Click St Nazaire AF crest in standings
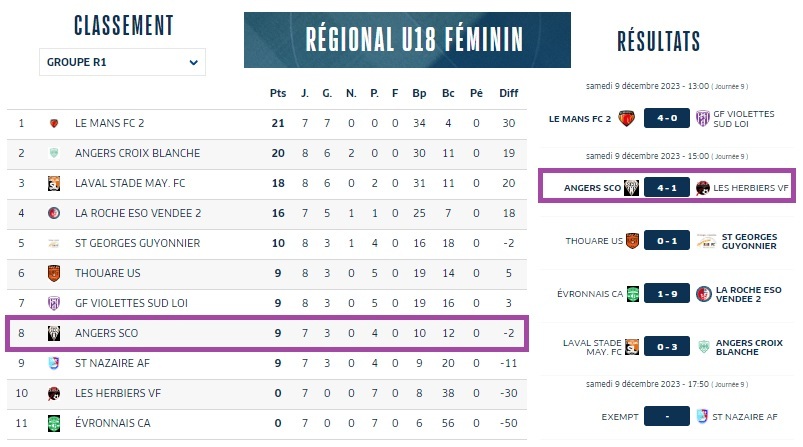The image size is (803, 447). point(54,364)
